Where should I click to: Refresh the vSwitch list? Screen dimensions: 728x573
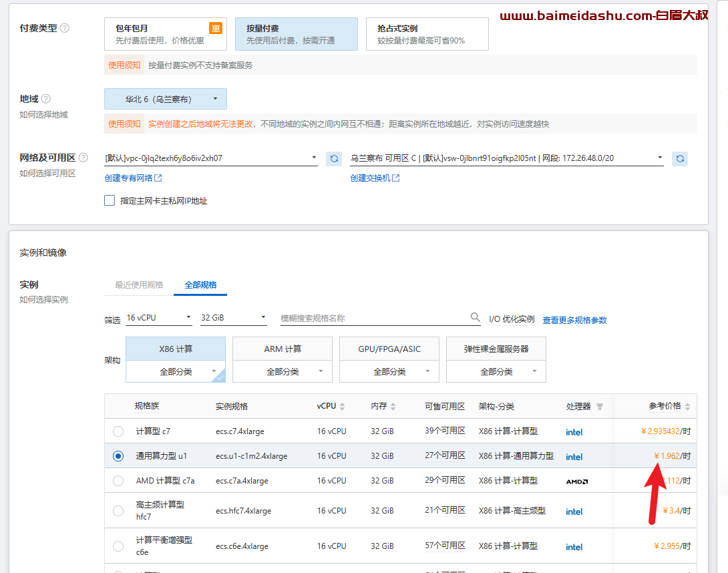680,159
